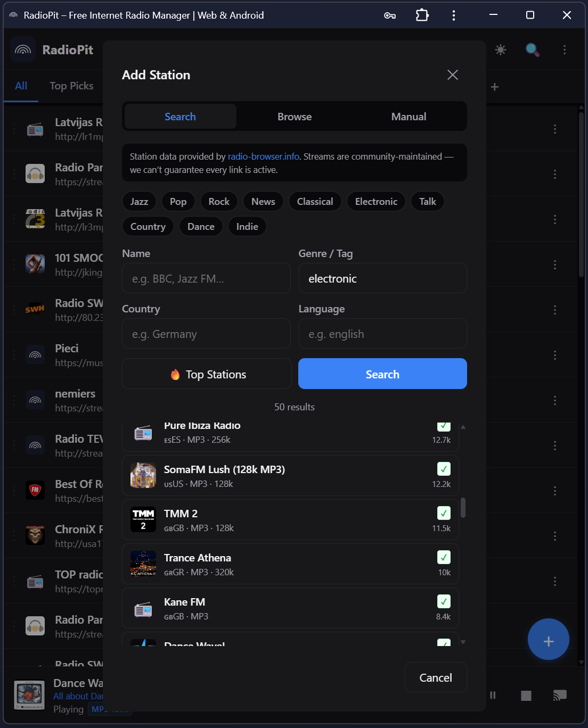The image size is (588, 728).
Task: Select the Indie genre chip
Action: 247,227
